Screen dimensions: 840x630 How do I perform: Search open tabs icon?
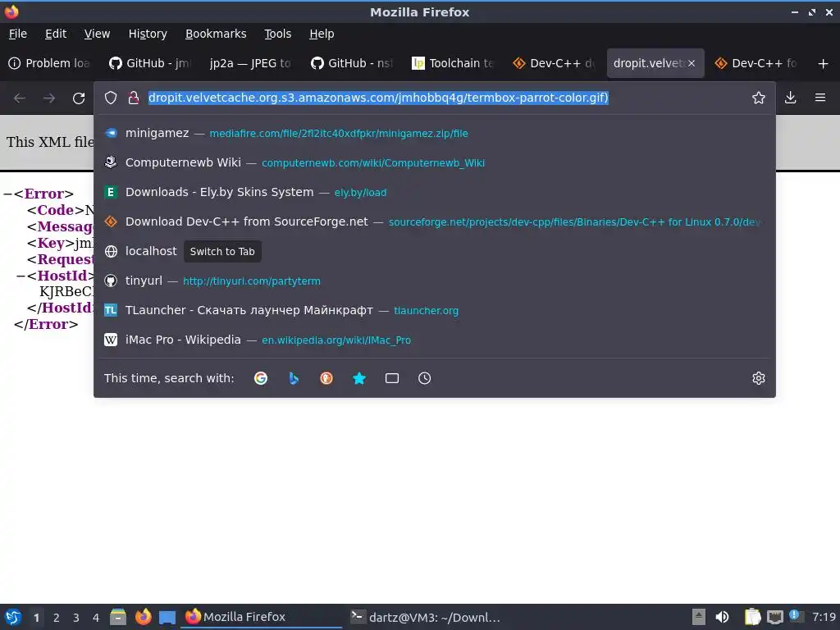[392, 378]
